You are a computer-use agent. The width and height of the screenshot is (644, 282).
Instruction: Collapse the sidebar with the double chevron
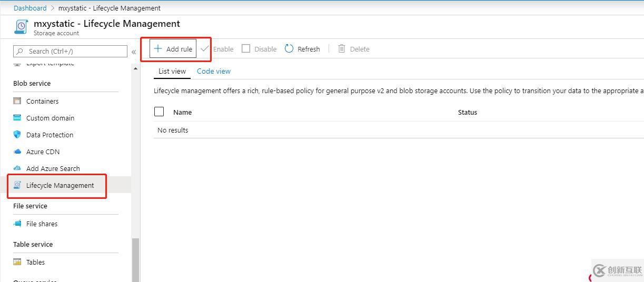[x=134, y=52]
